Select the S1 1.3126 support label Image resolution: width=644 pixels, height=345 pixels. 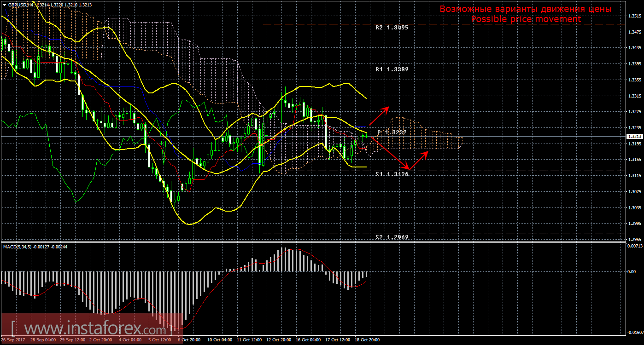click(x=392, y=174)
